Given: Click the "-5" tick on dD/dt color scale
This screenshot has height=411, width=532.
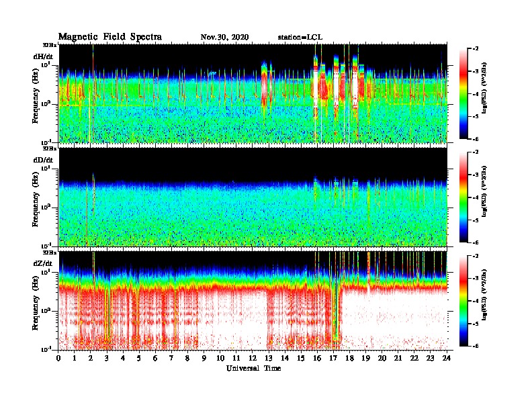Looking at the screenshot, I should 476,220.
